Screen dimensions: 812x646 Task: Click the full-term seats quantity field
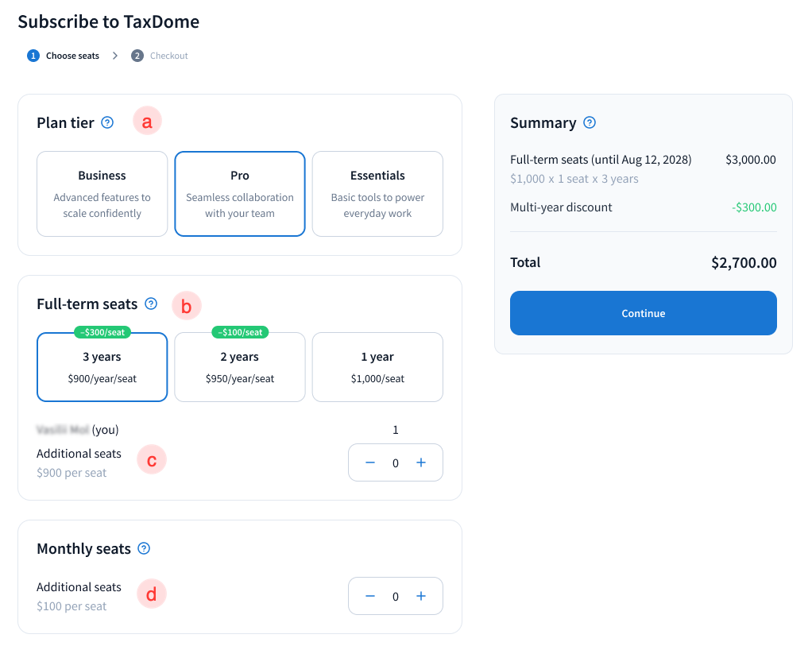click(396, 462)
